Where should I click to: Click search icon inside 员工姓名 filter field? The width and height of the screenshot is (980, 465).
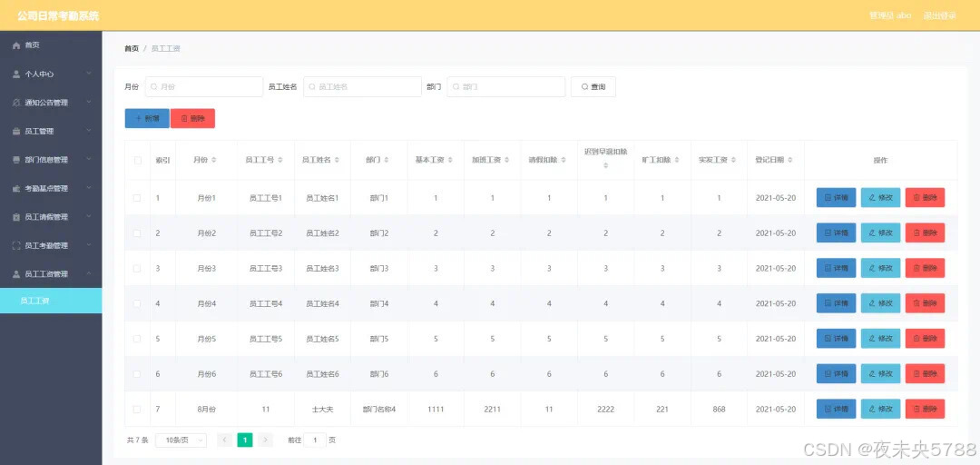[312, 87]
